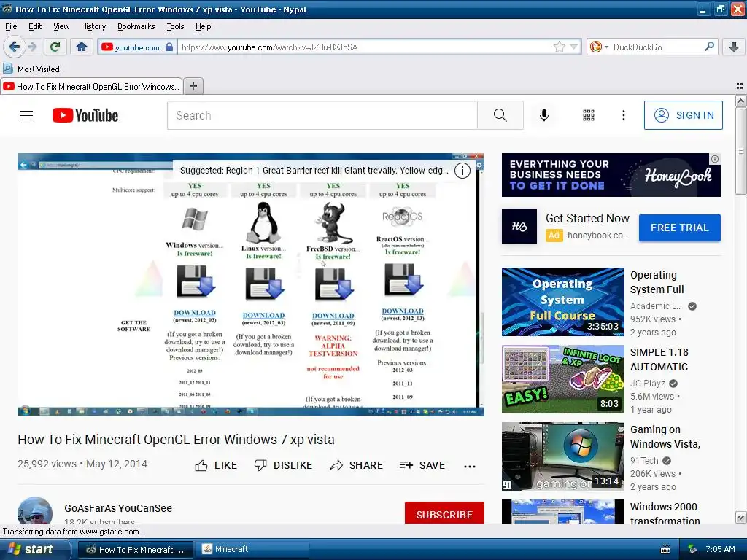Image resolution: width=747 pixels, height=560 pixels.
Task: Switch to Minecraft taskbar window
Action: tap(252, 550)
